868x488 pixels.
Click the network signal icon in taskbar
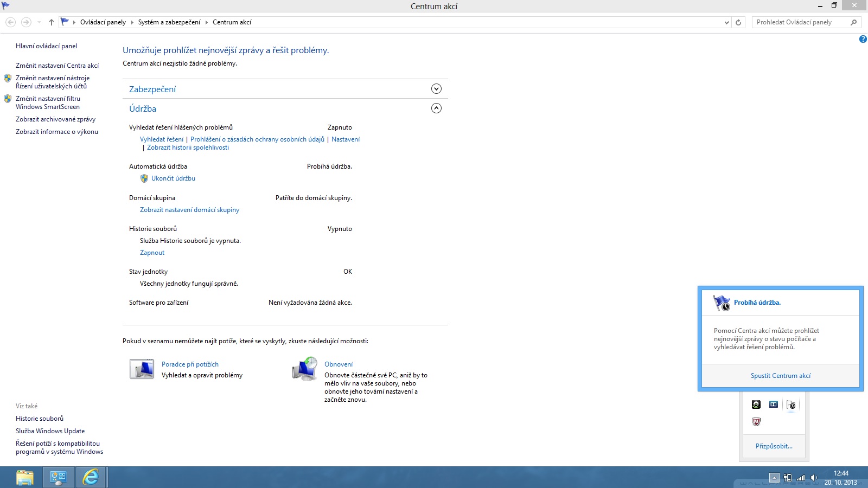pos(801,478)
